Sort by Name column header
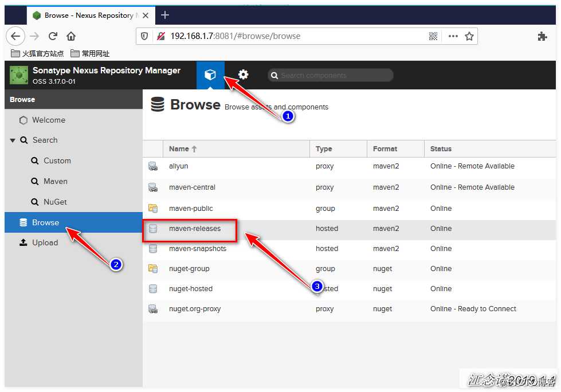The height and width of the screenshot is (392, 561). click(236, 149)
